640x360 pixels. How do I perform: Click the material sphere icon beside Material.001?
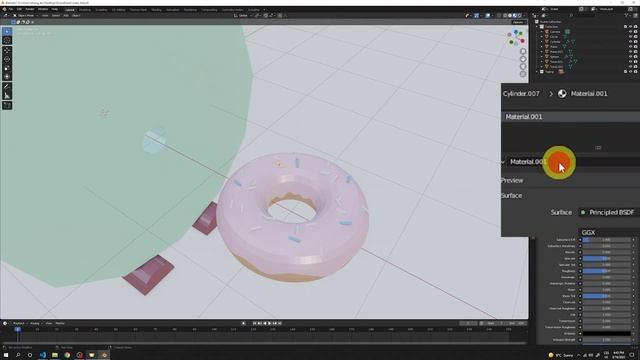click(562, 93)
